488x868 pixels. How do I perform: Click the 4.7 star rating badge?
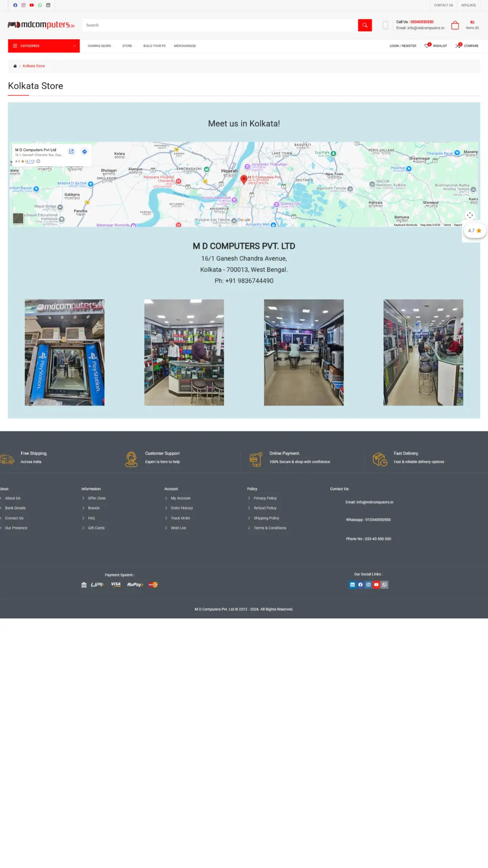click(474, 231)
